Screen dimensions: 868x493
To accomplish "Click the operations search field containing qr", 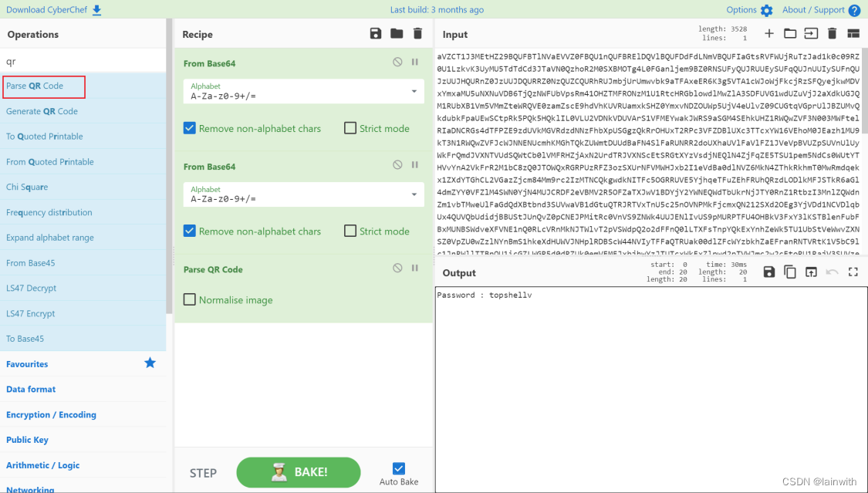I will 83,62.
